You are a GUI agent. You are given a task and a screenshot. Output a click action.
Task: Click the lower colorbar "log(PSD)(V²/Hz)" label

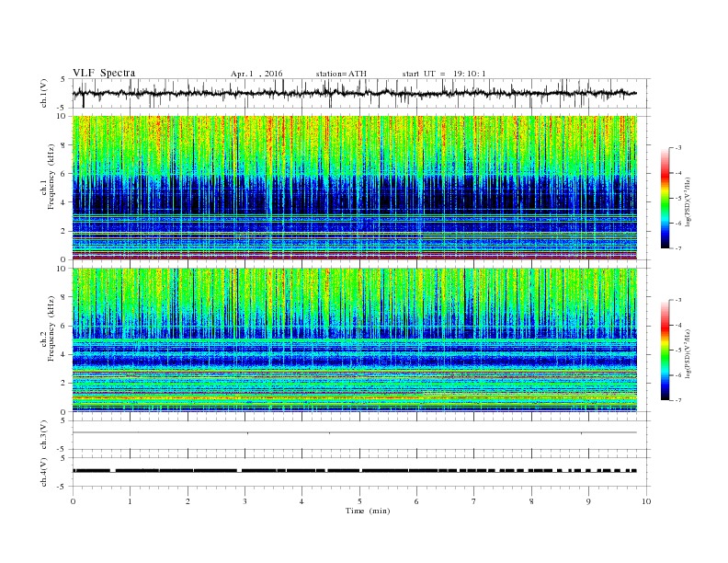[688, 353]
